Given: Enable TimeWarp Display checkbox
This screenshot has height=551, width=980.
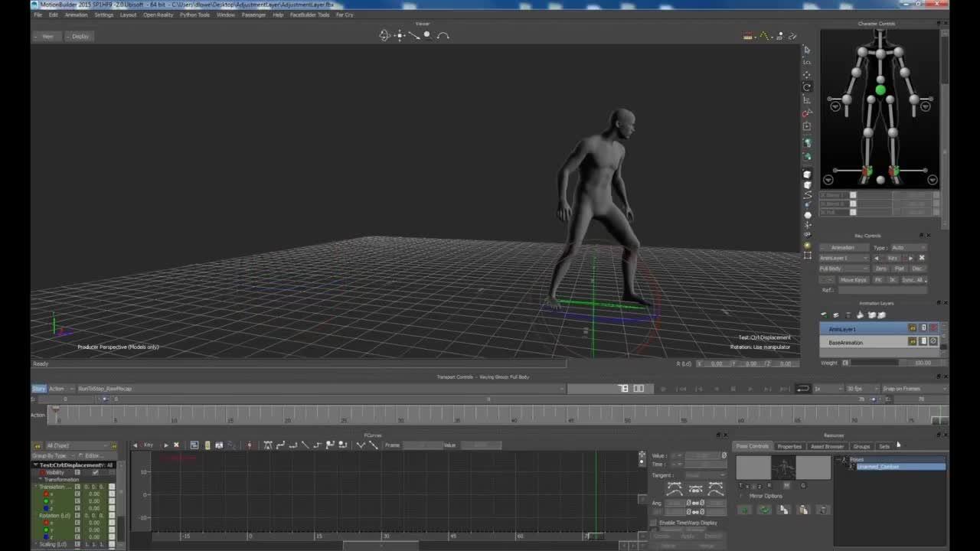Looking at the screenshot, I should click(654, 523).
